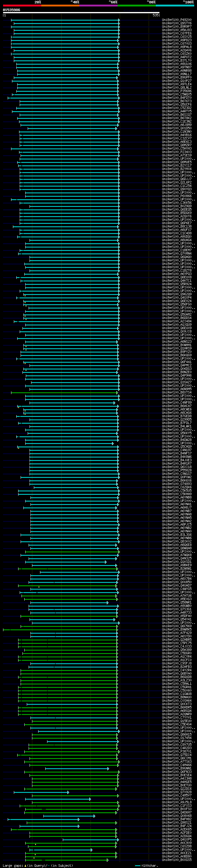
Task: Click hit label UniRef100_A6H8J7
Action: [176, 507]
